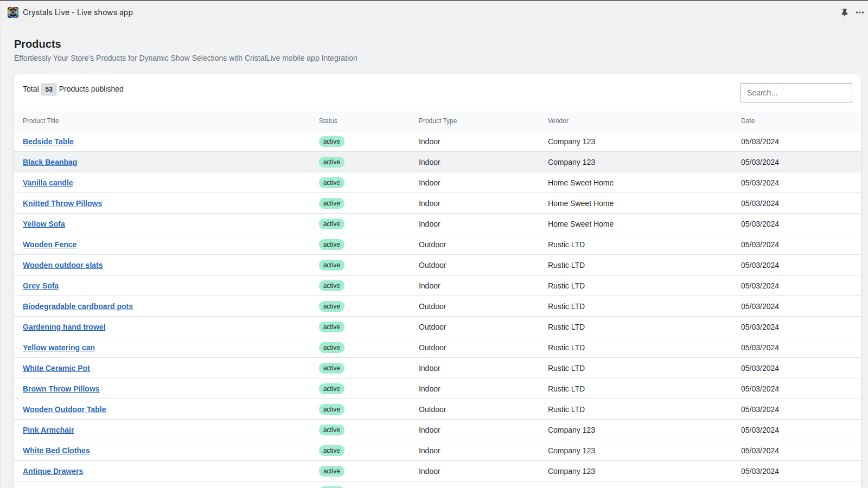
Task: Click inside the Search field
Action: pyautogui.click(x=795, y=92)
